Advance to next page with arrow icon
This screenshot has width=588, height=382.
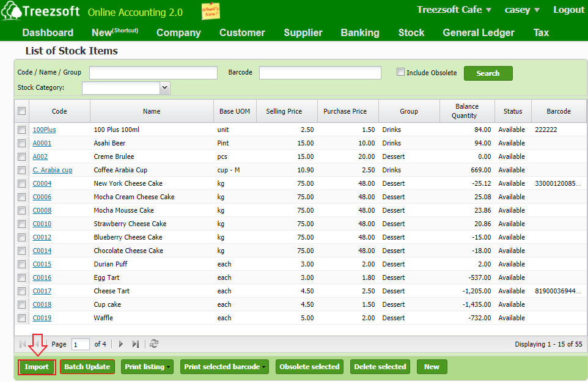tap(120, 343)
